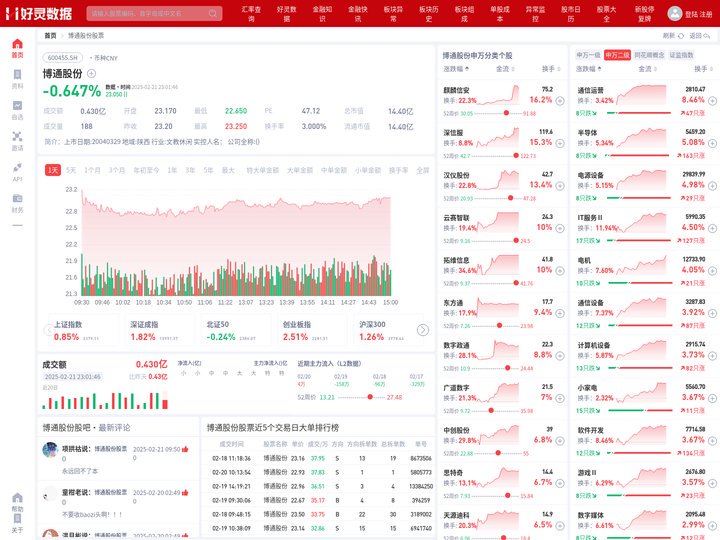Click the 全屏 fullscreen chart button

coord(422,170)
